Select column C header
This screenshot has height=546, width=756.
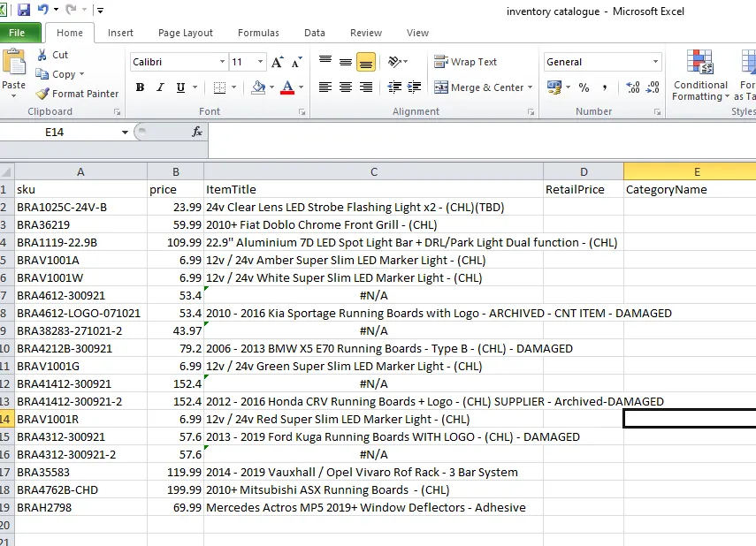374,171
